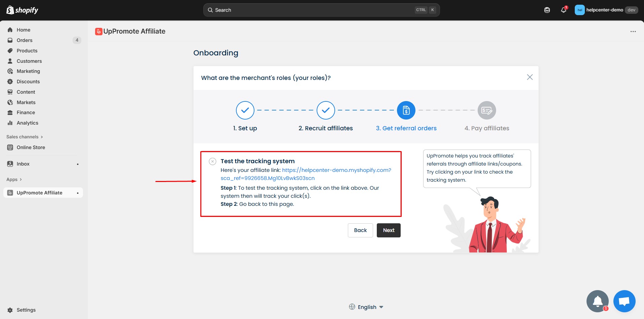The width and height of the screenshot is (644, 319).
Task: Expand the Sales channels section
Action: point(25,137)
